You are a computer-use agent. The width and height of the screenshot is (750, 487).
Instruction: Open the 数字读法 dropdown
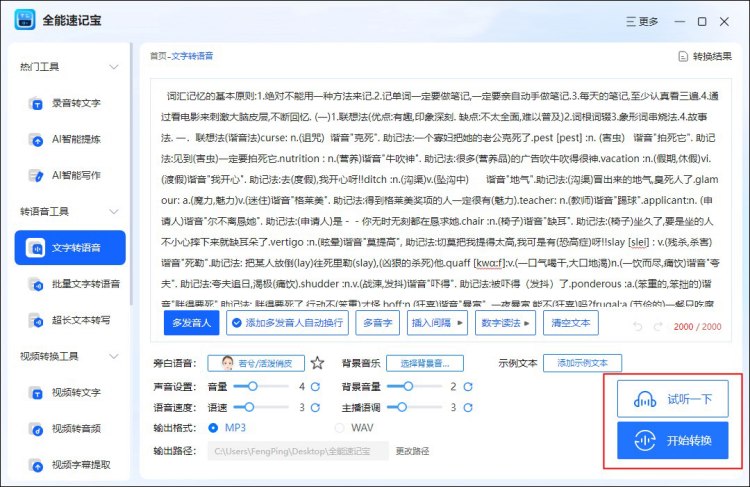point(505,323)
